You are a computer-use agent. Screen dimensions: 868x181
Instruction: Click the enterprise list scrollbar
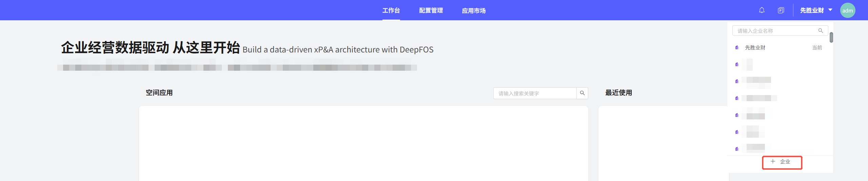(831, 37)
